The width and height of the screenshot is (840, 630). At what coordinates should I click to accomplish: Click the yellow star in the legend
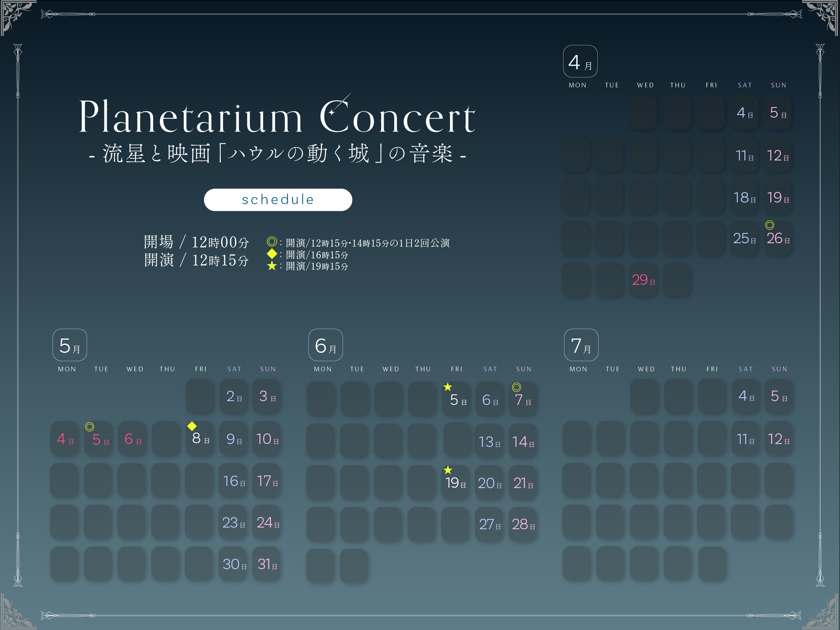272,266
